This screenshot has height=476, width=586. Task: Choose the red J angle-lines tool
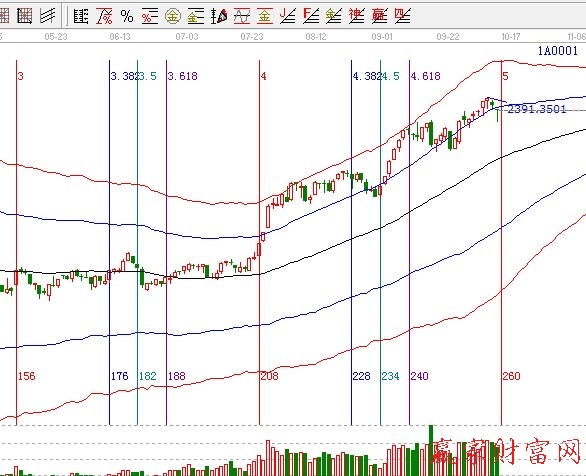(288, 16)
